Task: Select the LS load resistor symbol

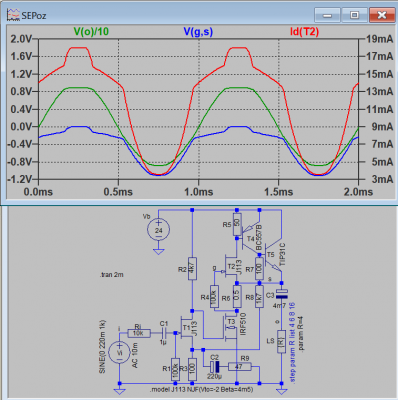Action: 281,342
